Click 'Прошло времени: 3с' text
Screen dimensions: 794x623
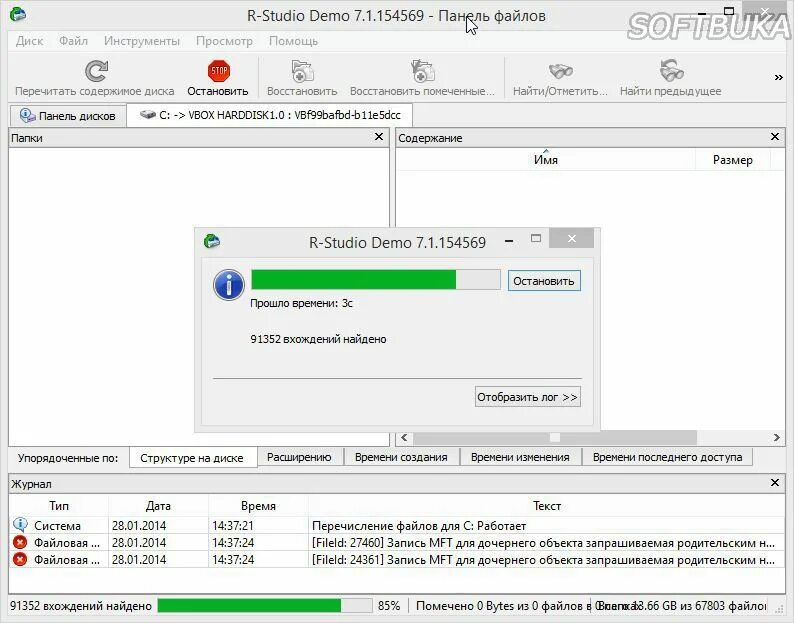coord(301,303)
